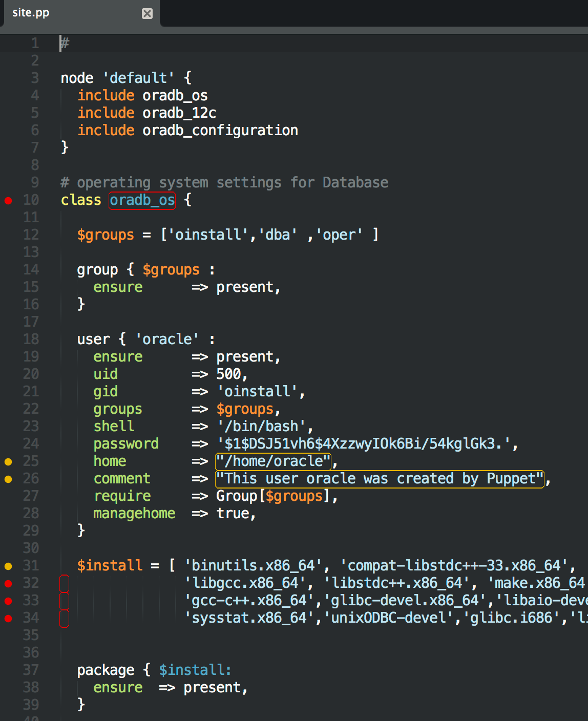Click the red error dot on line 32
588x721 pixels.
point(8,584)
